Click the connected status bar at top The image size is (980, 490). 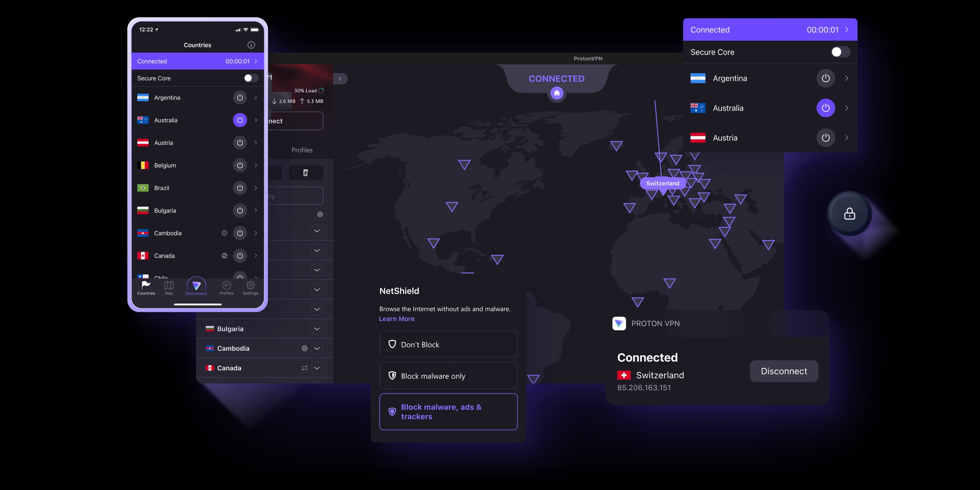pyautogui.click(x=770, y=29)
